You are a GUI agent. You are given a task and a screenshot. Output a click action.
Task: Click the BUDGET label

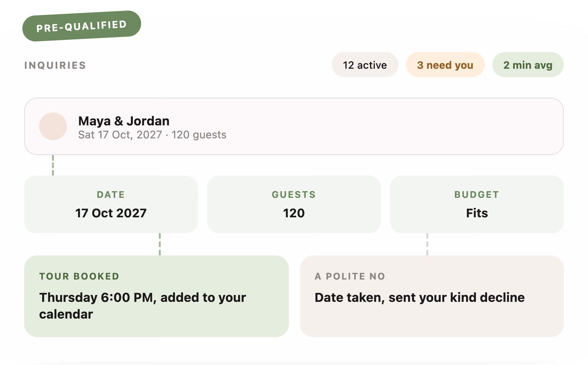(x=477, y=194)
